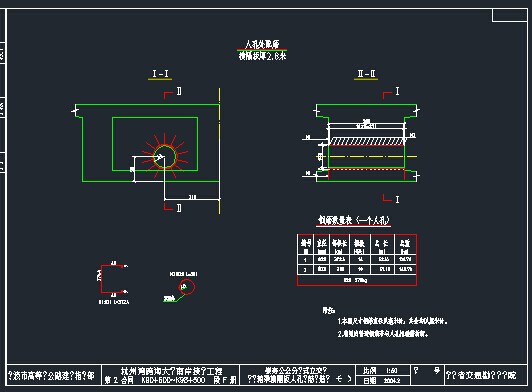
Task: Click the 杭州湾跨海大桥 project name line
Action: click(x=171, y=371)
